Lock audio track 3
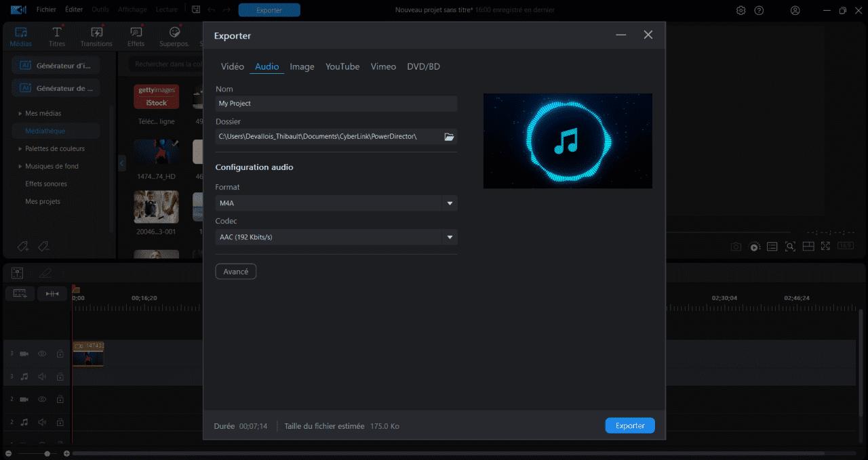868x460 pixels. [x=60, y=376]
